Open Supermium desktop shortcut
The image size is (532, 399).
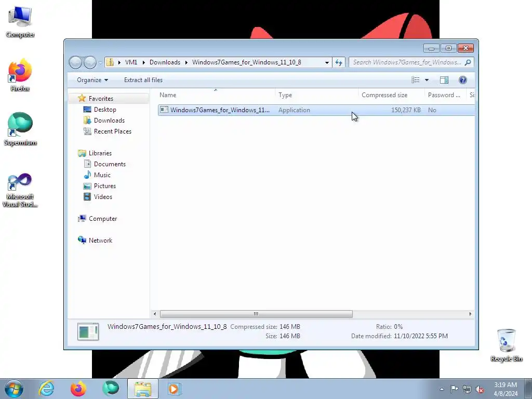click(x=20, y=129)
